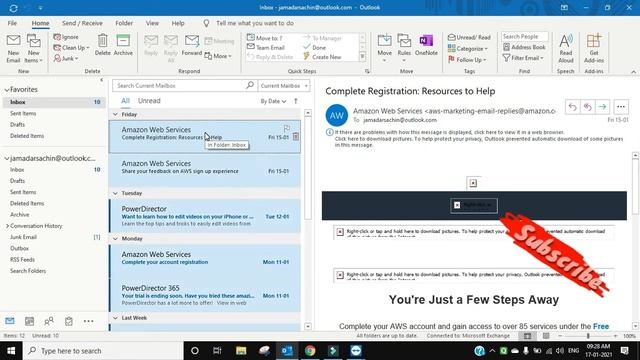Open the Filter Email dropdown
This screenshot has width=640, height=360.
[523, 58]
